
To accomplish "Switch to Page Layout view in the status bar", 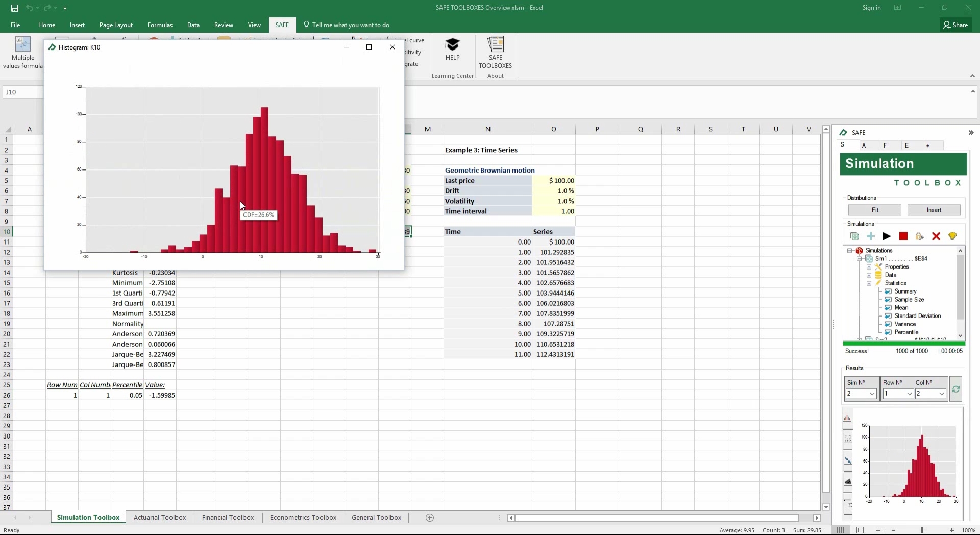I will click(x=860, y=530).
